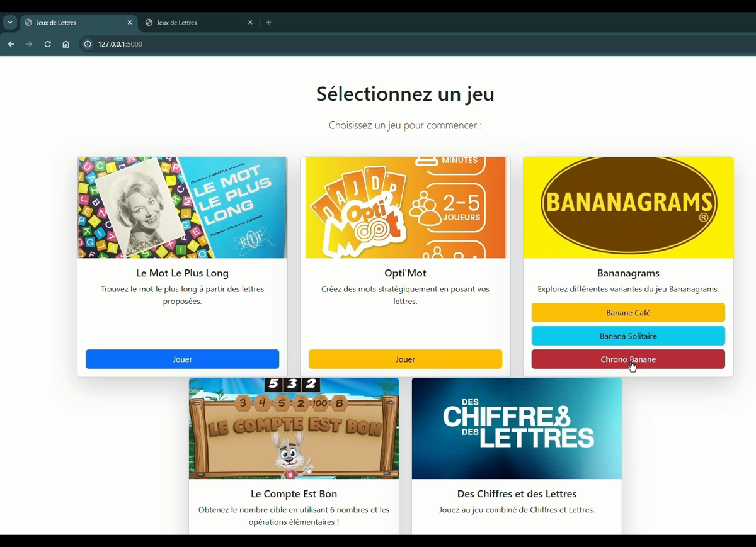
Task: Click 'Des Chiffres et des Lettres' card title
Action: 517,494
